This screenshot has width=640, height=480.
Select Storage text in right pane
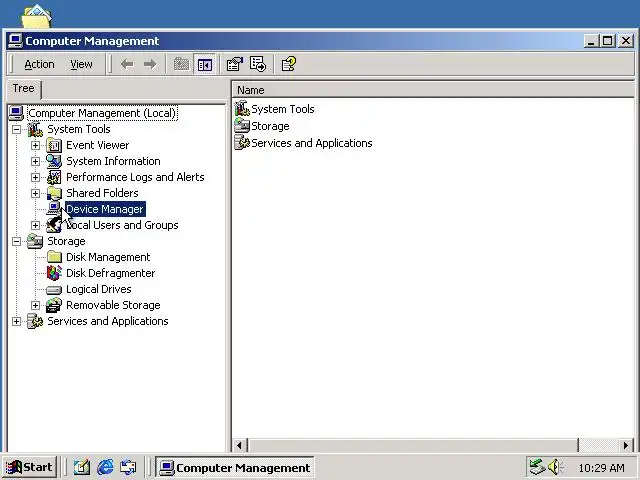[270, 126]
